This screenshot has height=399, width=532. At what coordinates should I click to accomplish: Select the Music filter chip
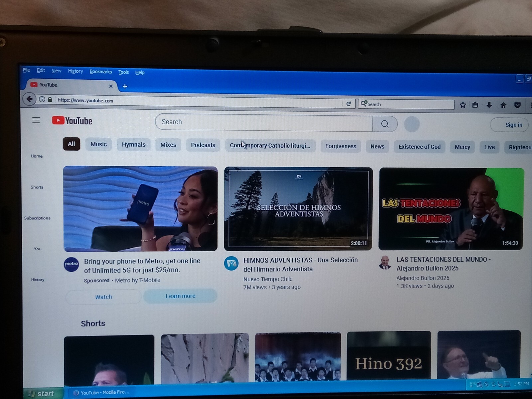[x=98, y=144]
